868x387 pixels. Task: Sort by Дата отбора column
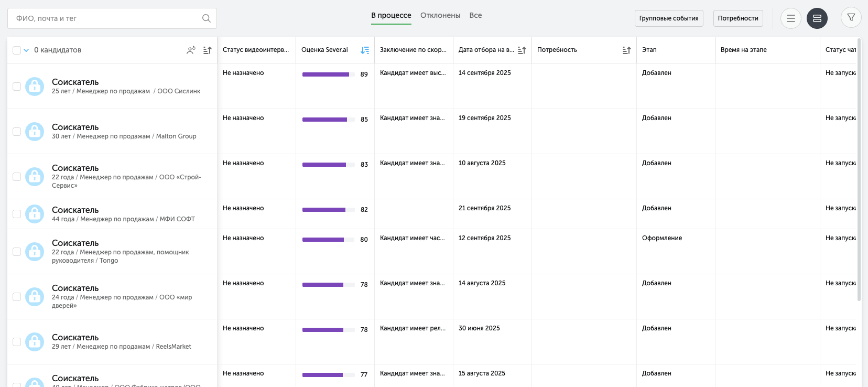[x=522, y=50]
